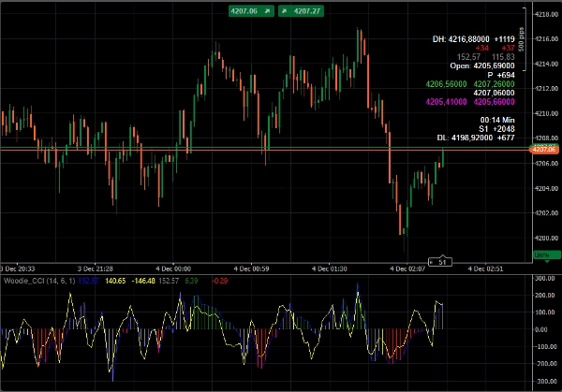Click the yellow 140.65 CCI value
Viewport: 562px width, 392px height.
(x=114, y=280)
